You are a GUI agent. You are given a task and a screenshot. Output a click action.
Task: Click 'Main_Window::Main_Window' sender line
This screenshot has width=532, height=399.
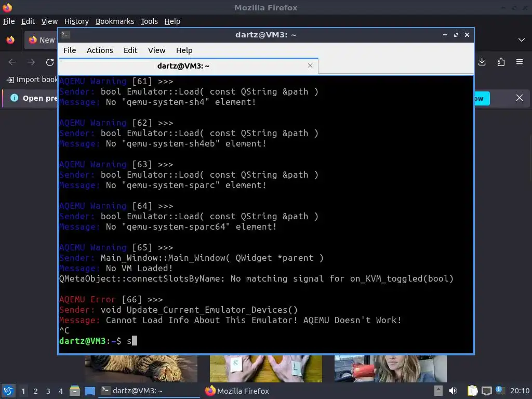pyautogui.click(x=191, y=258)
